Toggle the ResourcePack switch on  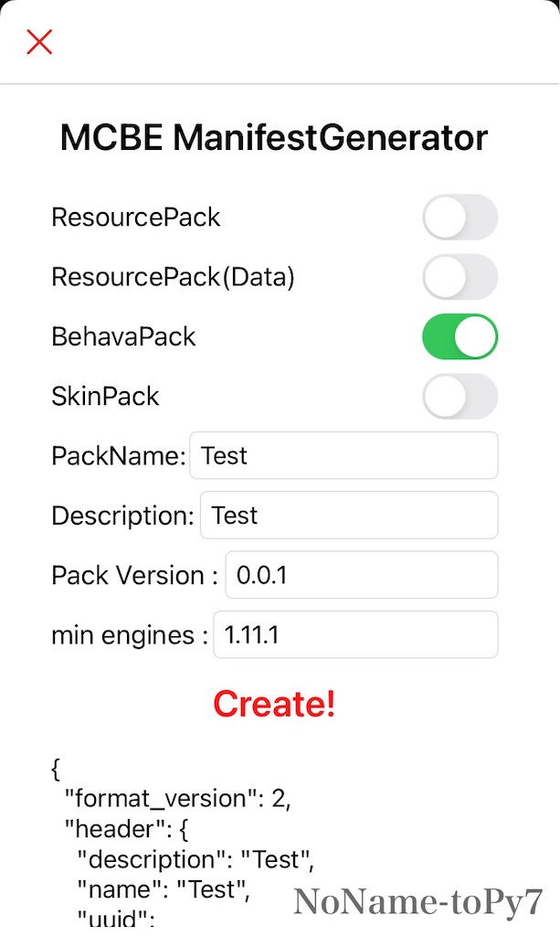coord(460,218)
